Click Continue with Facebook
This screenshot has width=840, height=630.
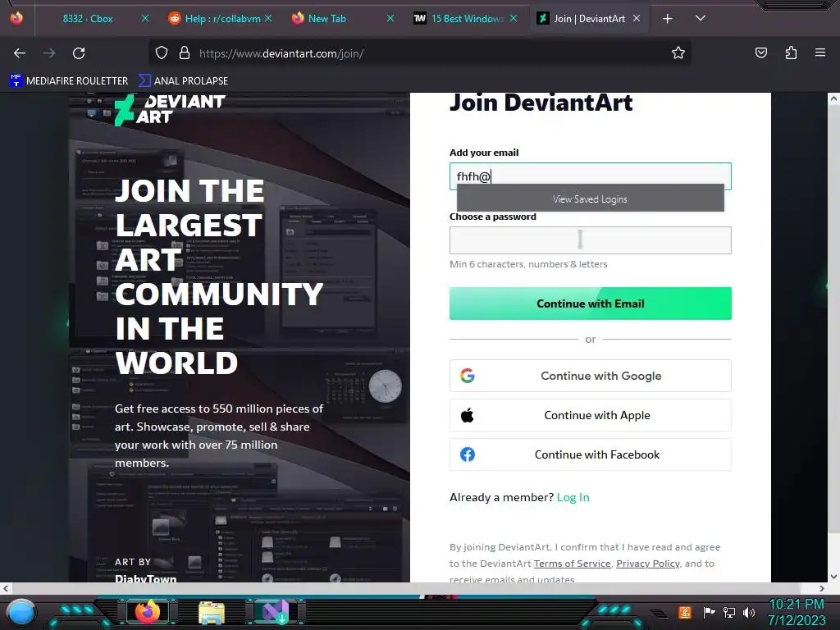click(x=591, y=454)
